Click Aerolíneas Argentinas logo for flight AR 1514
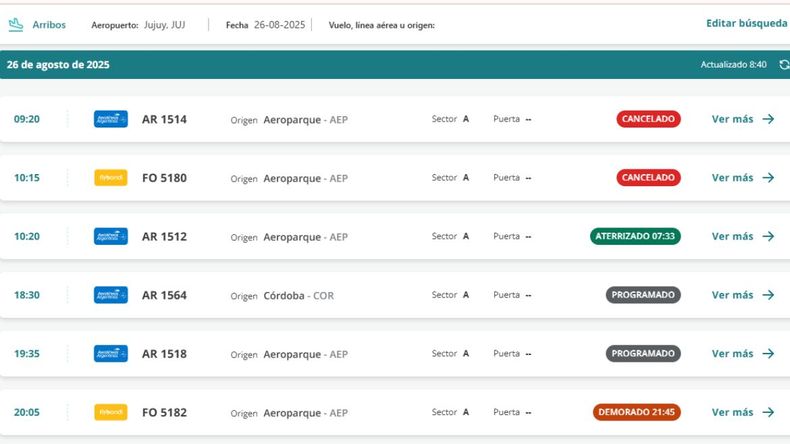This screenshot has height=444, width=790. pyautogui.click(x=110, y=119)
